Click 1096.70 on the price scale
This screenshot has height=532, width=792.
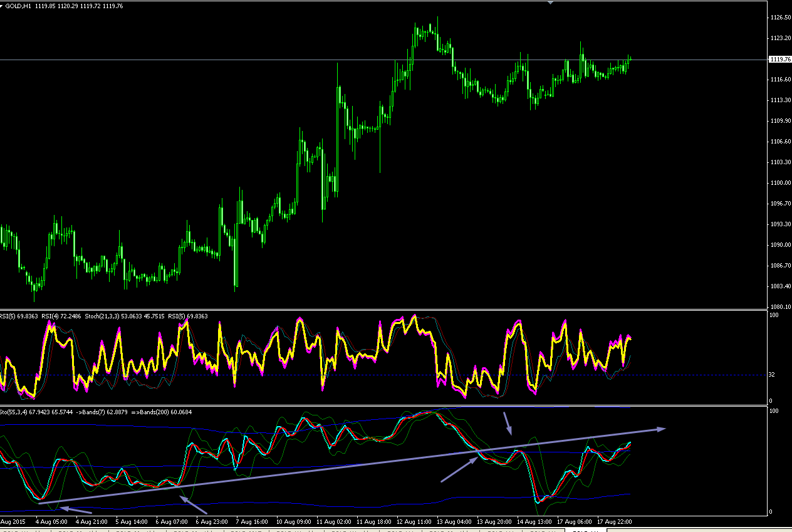tap(780, 204)
